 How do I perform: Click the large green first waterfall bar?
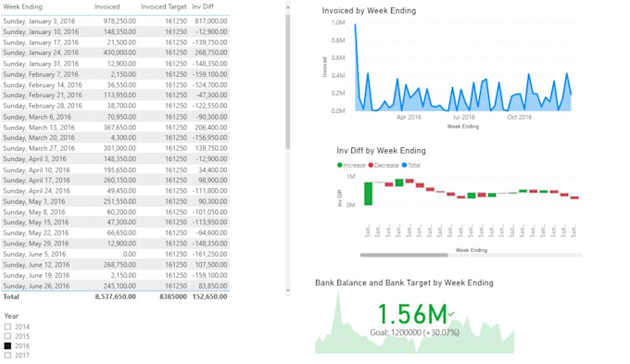pos(368,194)
